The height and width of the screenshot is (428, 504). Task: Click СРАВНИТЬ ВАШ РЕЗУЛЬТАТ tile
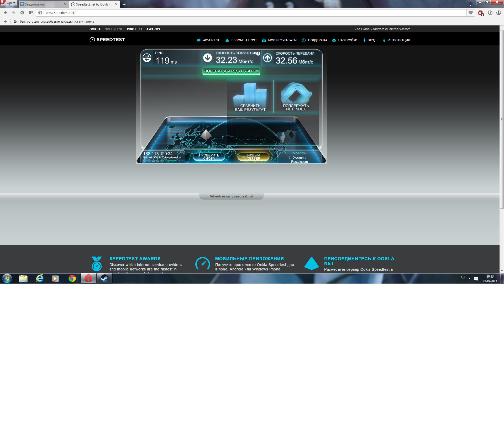point(250,97)
